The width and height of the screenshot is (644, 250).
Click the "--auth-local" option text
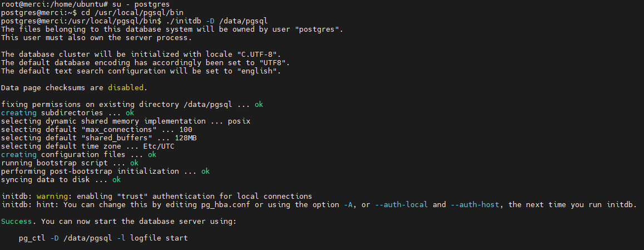(x=402, y=204)
